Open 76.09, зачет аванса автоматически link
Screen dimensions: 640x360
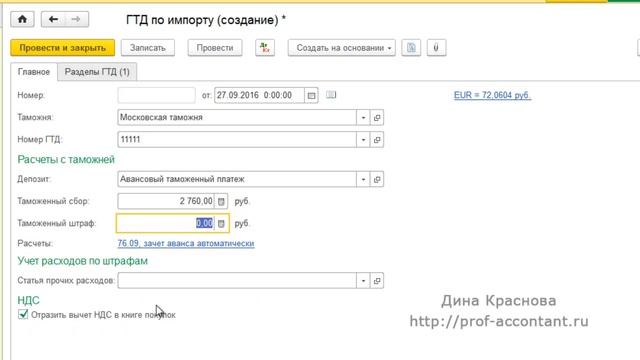click(x=186, y=243)
